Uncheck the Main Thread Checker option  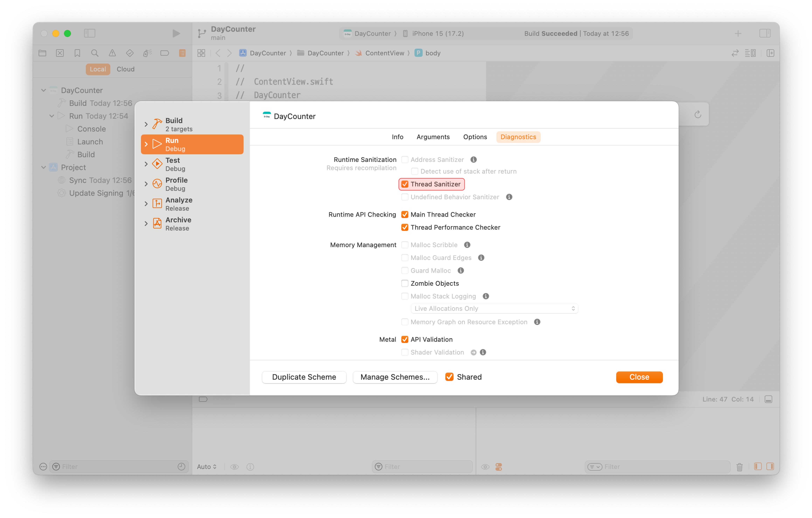click(405, 215)
